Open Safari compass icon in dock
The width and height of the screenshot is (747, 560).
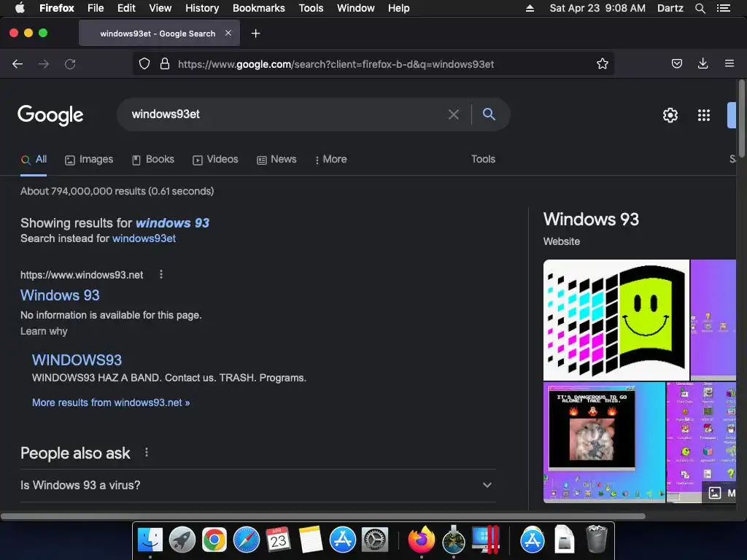[247, 540]
